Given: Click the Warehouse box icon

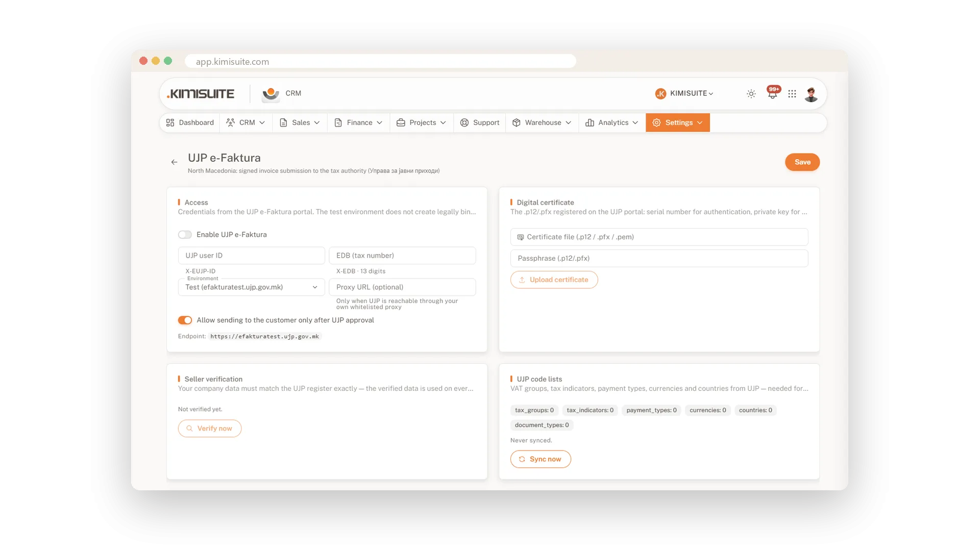Looking at the screenshot, I should coord(517,123).
